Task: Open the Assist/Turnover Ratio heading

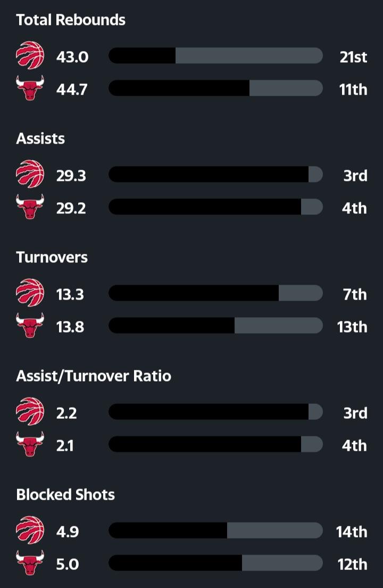Action: (94, 376)
